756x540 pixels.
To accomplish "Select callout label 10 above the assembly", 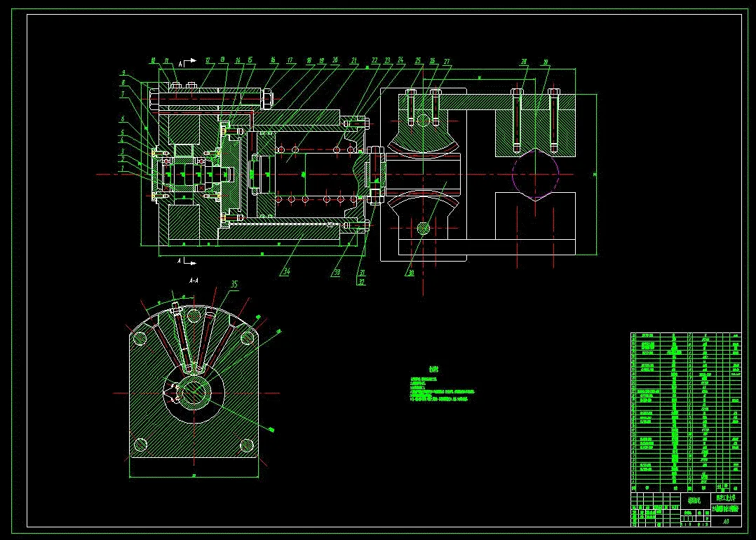I will 154,61.
